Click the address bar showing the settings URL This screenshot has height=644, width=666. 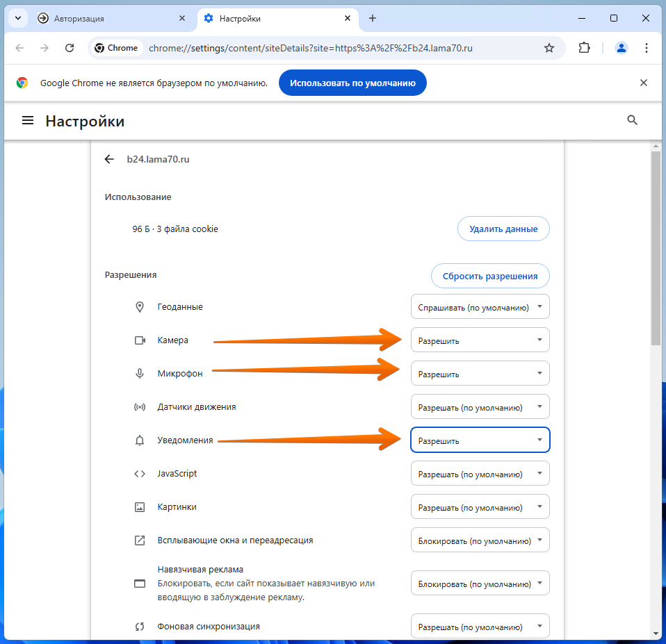[x=313, y=48]
